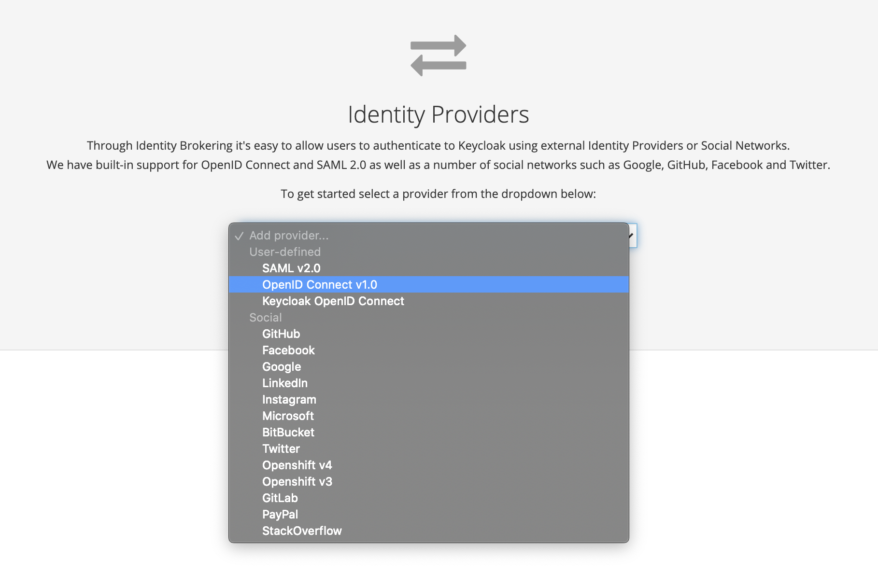Click the checked Add provider... entry
878x588 pixels.
click(289, 236)
